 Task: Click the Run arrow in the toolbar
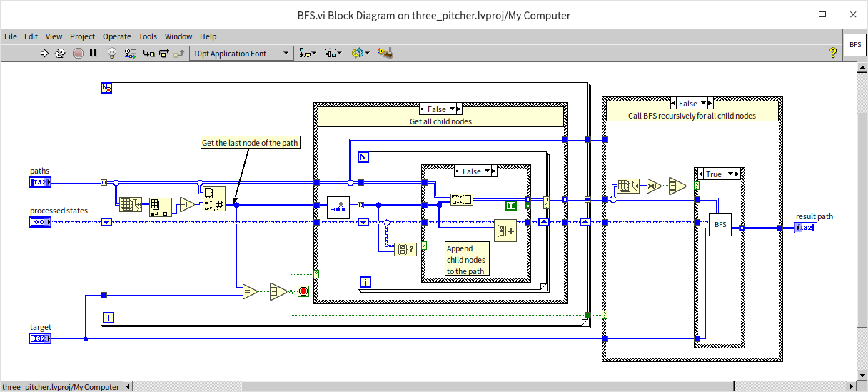[44, 53]
